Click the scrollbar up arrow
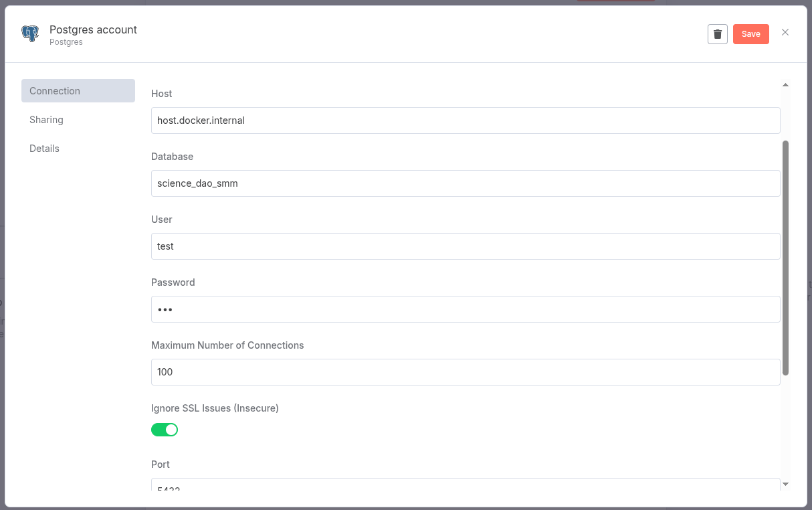 coord(785,85)
